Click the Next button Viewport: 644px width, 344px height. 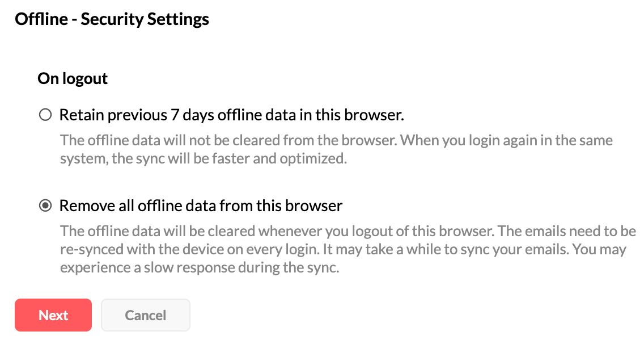pos(53,315)
